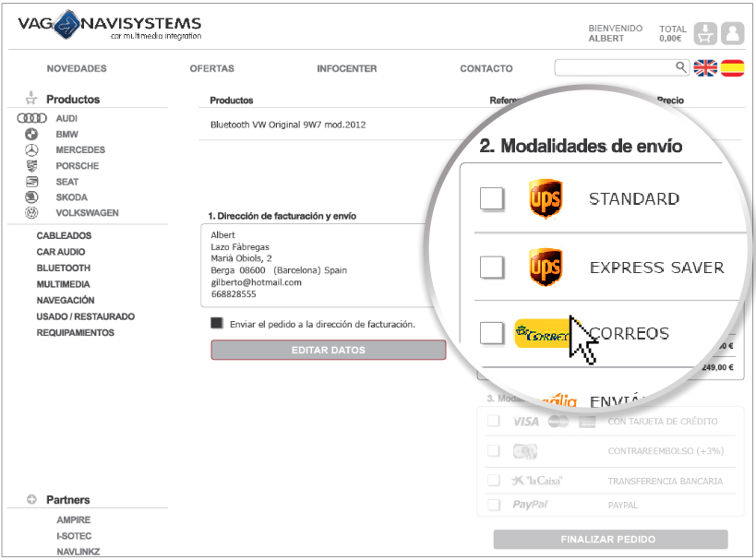This screenshot has width=756, height=560.
Task: Select the Mercedes brand logo
Action: (x=32, y=149)
